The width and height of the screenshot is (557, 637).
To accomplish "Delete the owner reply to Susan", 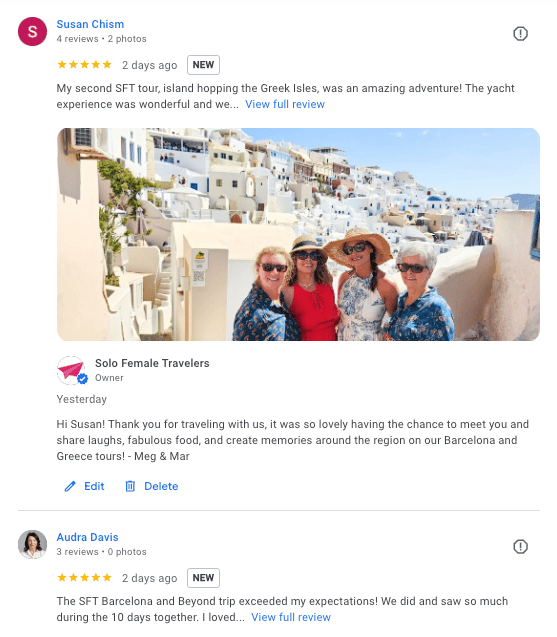I will pyautogui.click(x=151, y=486).
